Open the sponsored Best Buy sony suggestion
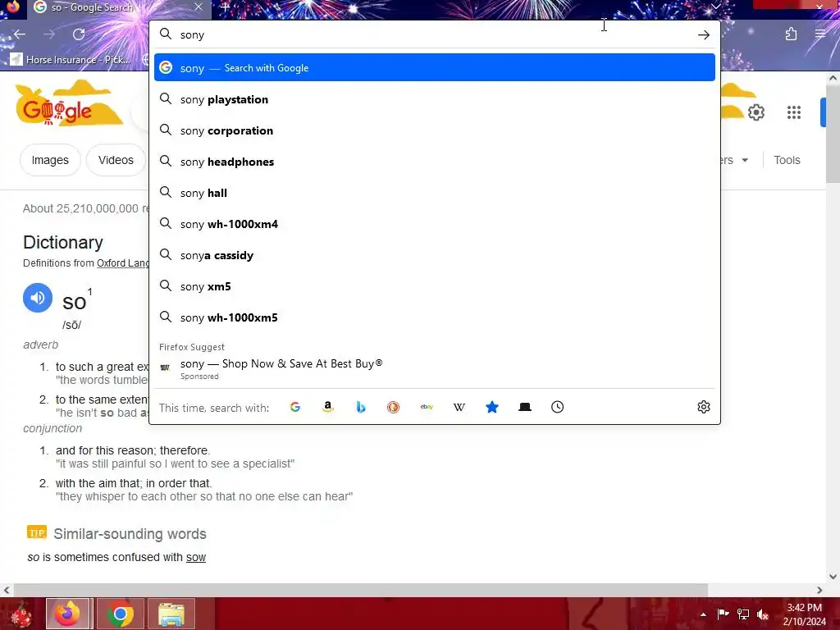Viewport: 840px width, 630px height. coord(435,368)
